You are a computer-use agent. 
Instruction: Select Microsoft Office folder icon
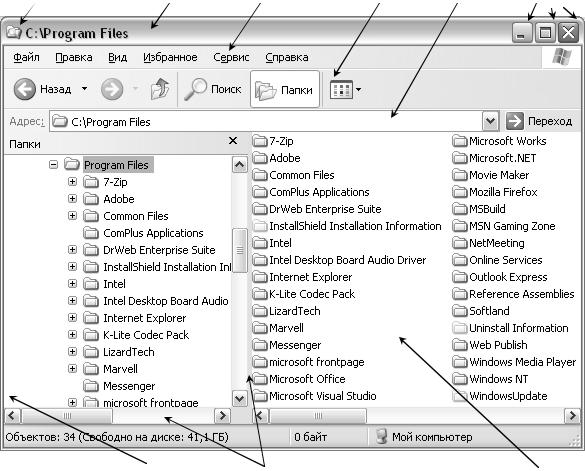[x=260, y=379]
